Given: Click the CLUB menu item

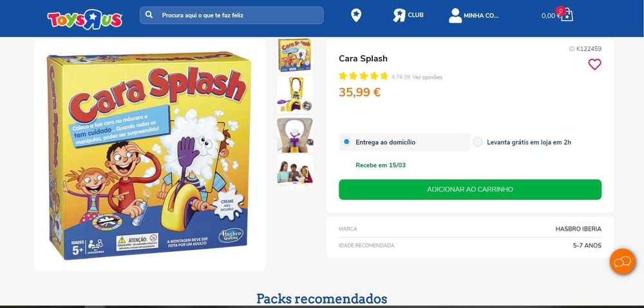Looking at the screenshot, I should pyautogui.click(x=415, y=15).
